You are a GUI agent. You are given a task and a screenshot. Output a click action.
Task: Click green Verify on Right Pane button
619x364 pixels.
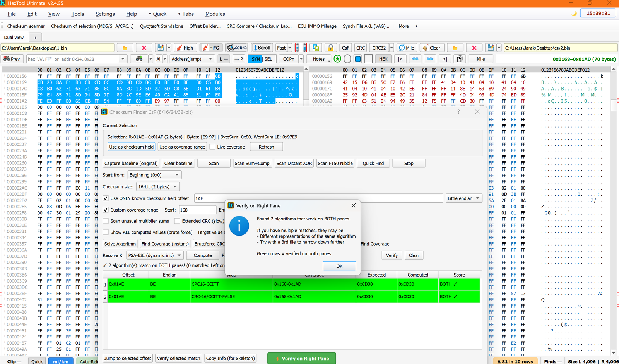tap(302, 359)
